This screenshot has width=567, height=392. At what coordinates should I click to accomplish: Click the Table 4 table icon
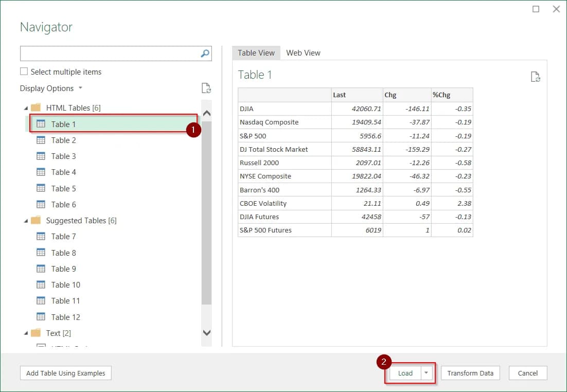pos(41,172)
